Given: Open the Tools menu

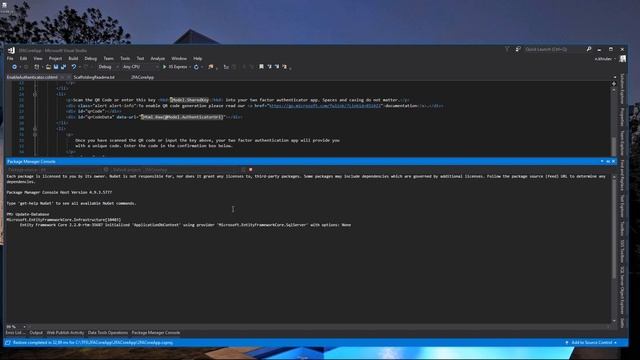Looking at the screenshot, I should (125, 59).
